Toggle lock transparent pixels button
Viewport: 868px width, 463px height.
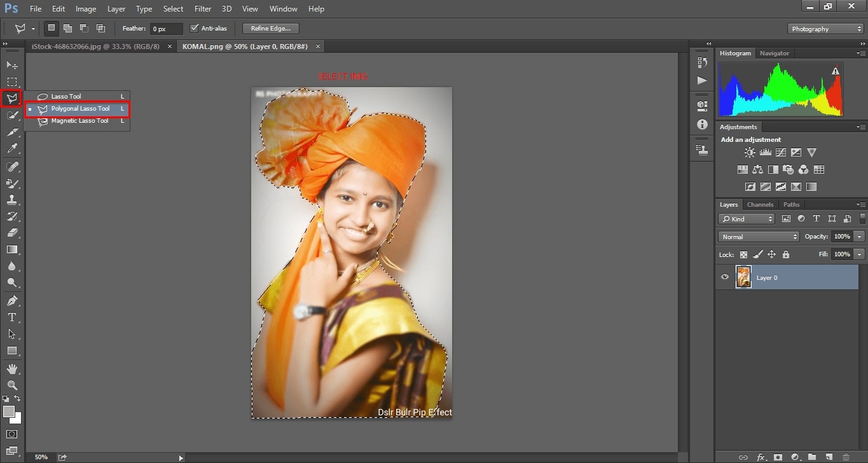(743, 254)
